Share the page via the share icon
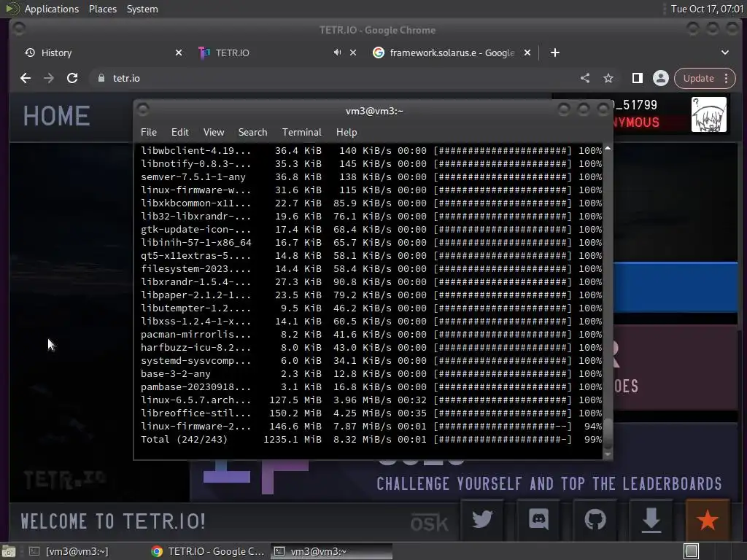This screenshot has height=560, width=747. click(x=585, y=78)
